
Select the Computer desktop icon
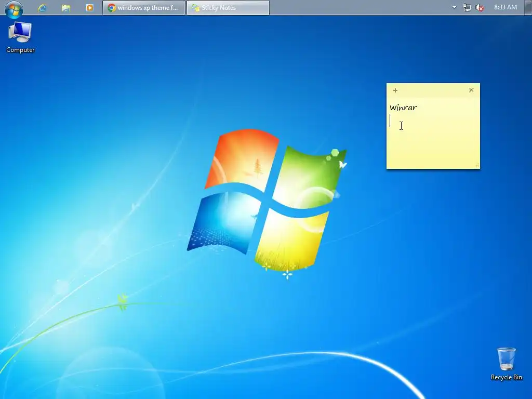point(20,37)
